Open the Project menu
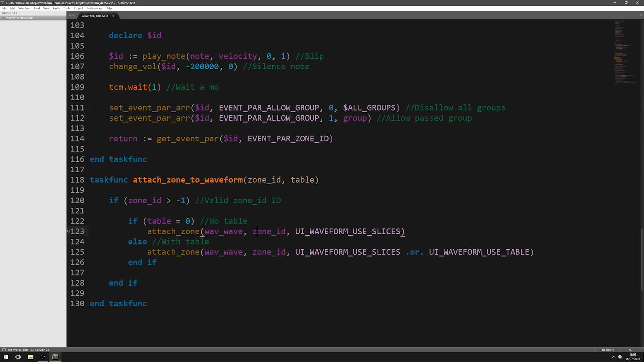The width and height of the screenshot is (644, 362). [x=78, y=8]
